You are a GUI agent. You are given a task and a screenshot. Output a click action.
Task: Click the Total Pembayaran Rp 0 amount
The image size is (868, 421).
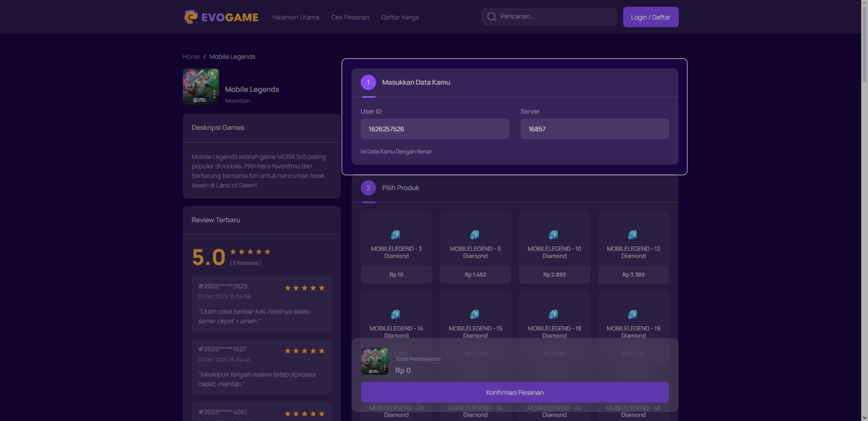click(x=403, y=370)
